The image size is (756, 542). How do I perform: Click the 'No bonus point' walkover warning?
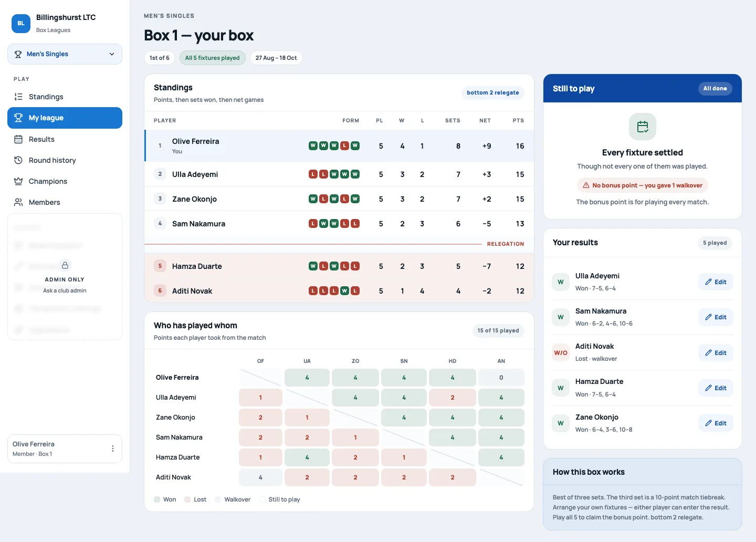tap(643, 185)
